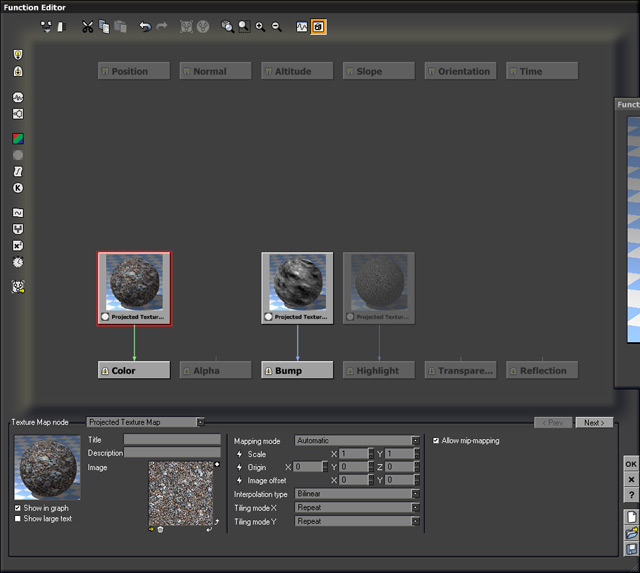Viewport: 640px width, 573px height.
Task: Click the clock-shaped time node icon
Action: coord(18,262)
